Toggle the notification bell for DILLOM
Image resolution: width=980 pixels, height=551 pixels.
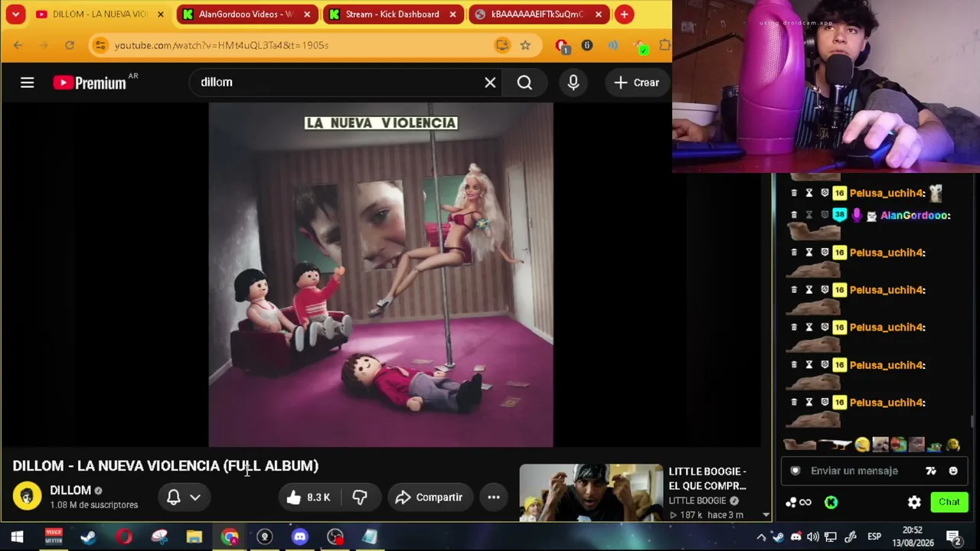[174, 497]
